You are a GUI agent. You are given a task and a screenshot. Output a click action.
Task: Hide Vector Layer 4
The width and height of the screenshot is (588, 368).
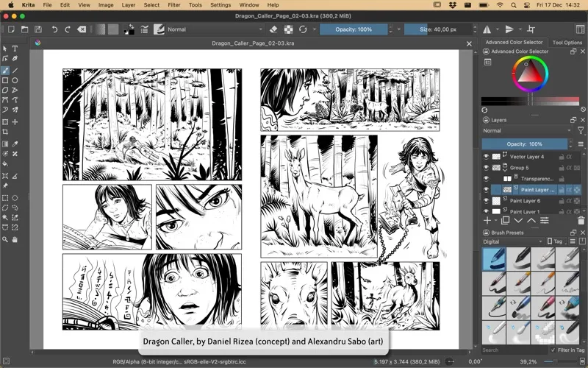(x=486, y=157)
